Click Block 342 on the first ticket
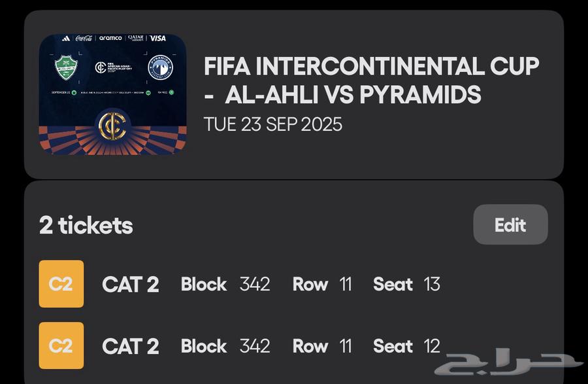The height and width of the screenshot is (384, 588). click(x=225, y=284)
